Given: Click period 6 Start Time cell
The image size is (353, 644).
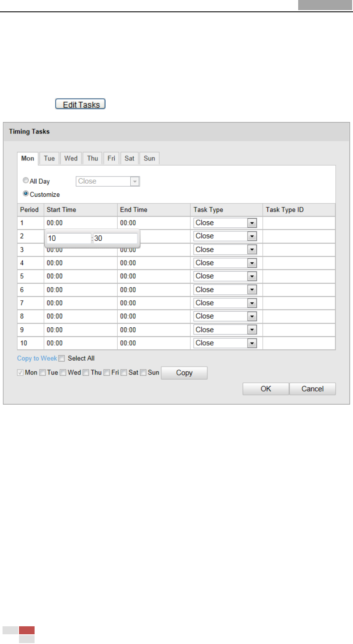Looking at the screenshot, I should [x=80, y=290].
